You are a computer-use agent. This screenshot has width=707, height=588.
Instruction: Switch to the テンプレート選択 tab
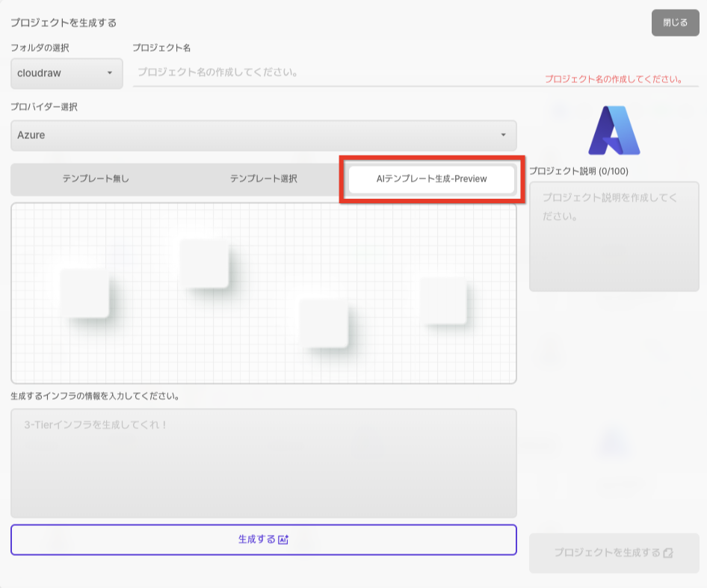tap(263, 179)
